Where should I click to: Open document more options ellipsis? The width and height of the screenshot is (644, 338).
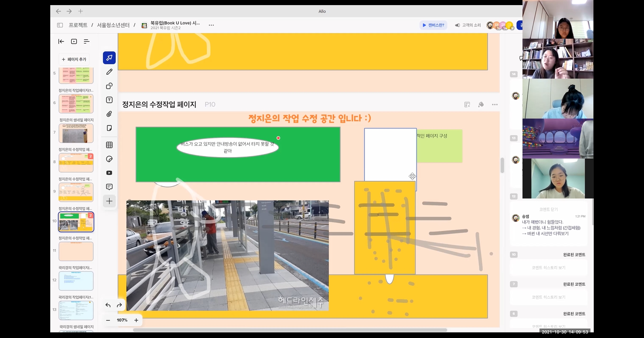tap(211, 25)
